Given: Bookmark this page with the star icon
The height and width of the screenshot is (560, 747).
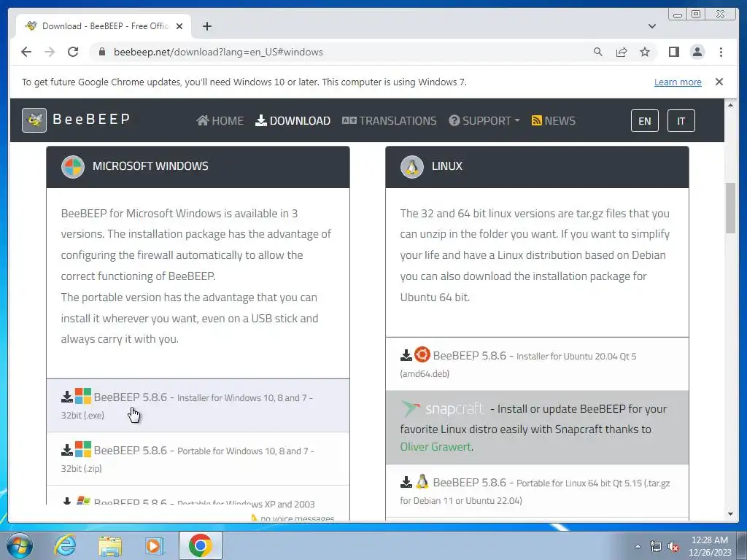Looking at the screenshot, I should pos(645,52).
